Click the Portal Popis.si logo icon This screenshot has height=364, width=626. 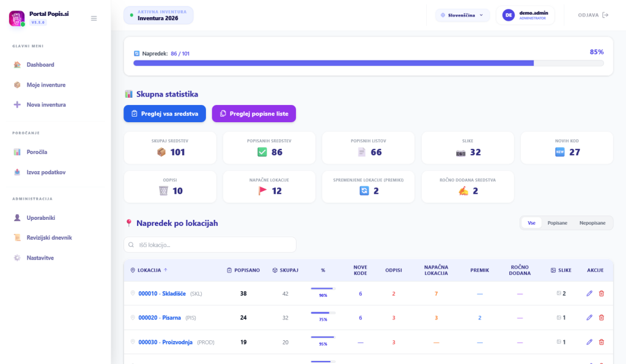(x=17, y=18)
